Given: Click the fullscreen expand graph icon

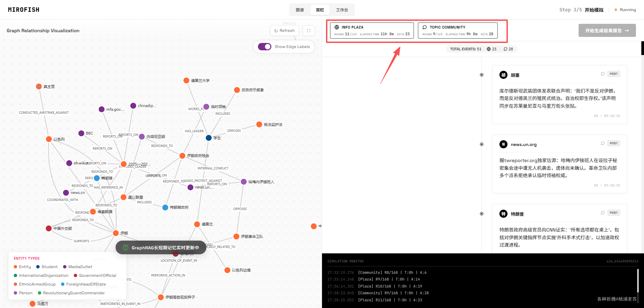Looking at the screenshot, I should click(309, 31).
